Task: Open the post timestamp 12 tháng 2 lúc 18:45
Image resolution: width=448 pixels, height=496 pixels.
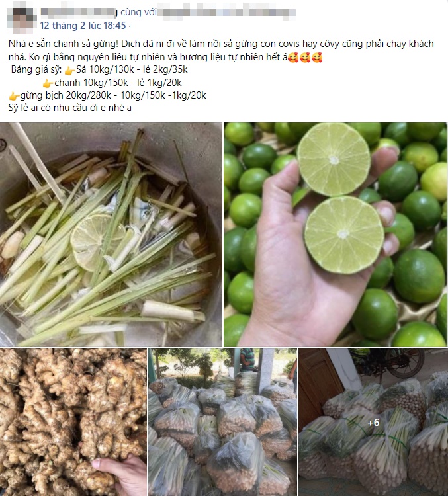Action: pos(83,26)
